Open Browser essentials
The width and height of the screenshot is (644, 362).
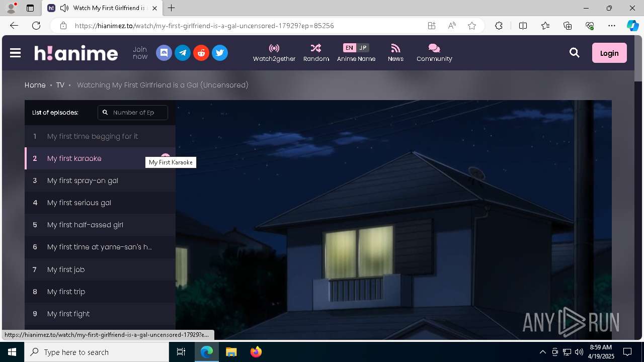point(590,26)
